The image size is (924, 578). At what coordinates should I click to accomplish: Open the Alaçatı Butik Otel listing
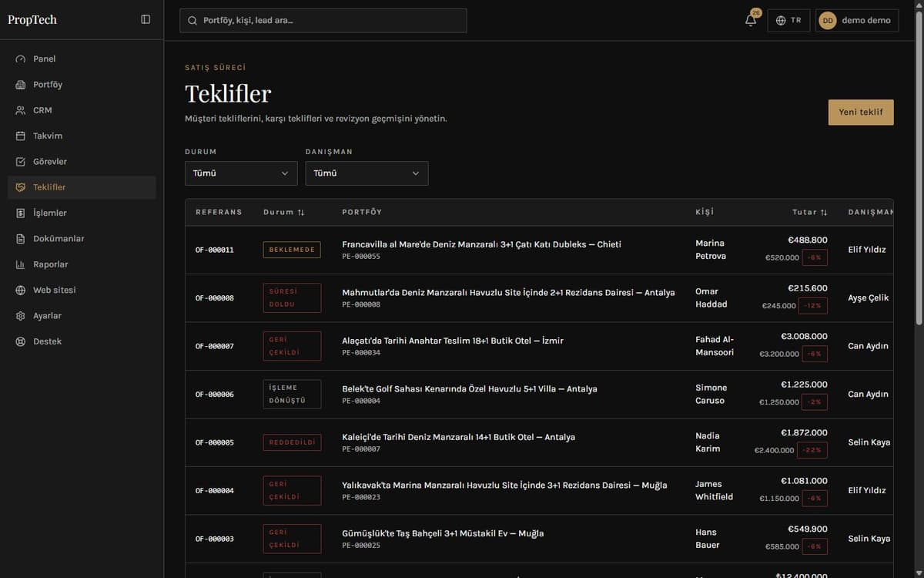coord(453,341)
